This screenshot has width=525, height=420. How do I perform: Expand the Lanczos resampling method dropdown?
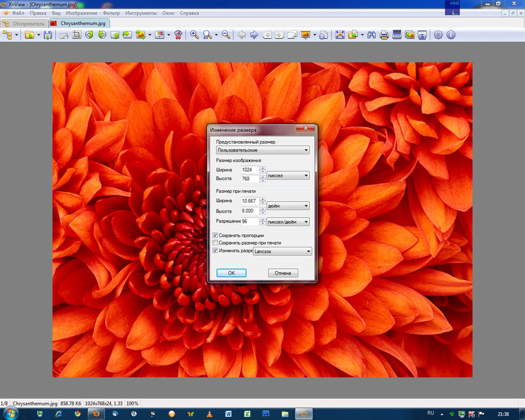[282, 251]
